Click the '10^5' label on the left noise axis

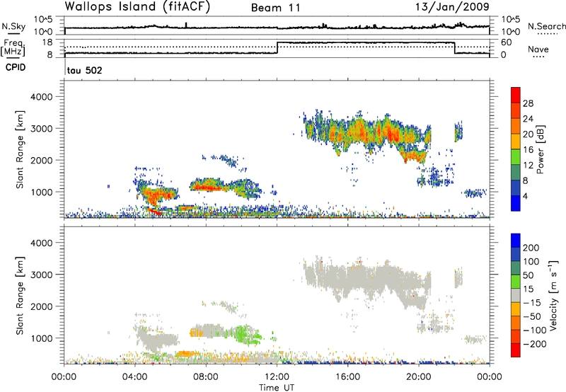point(43,20)
